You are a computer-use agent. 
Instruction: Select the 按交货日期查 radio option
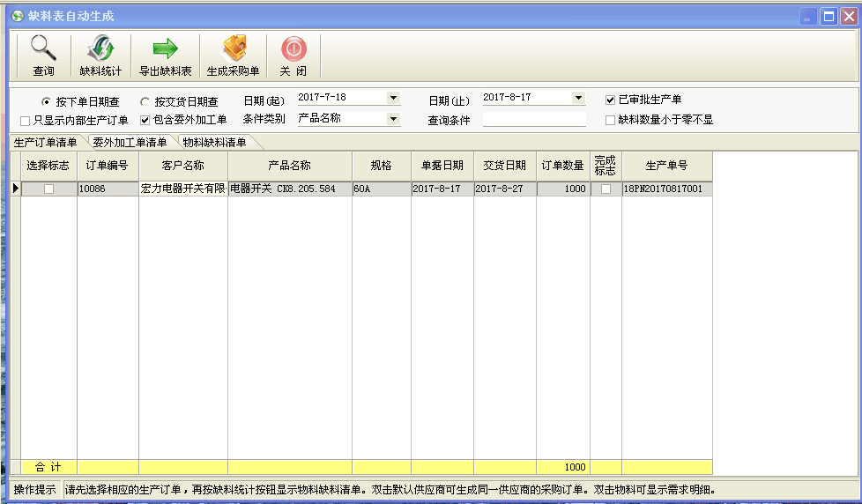coord(145,102)
